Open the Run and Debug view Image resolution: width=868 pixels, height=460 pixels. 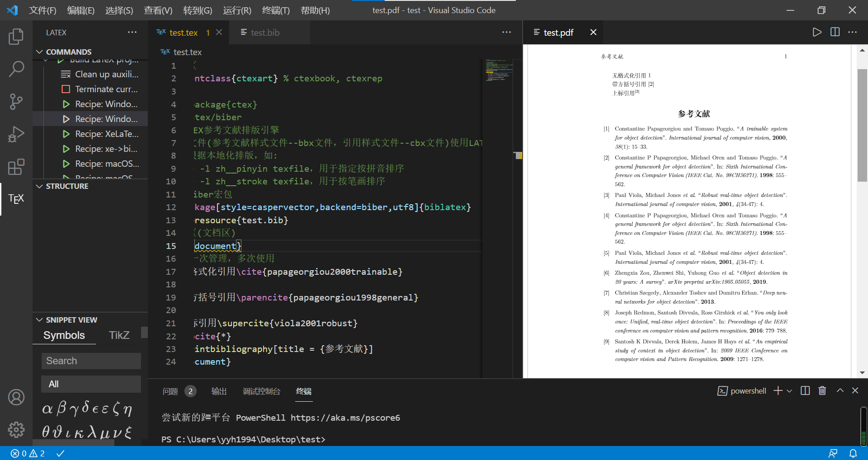[x=16, y=134]
